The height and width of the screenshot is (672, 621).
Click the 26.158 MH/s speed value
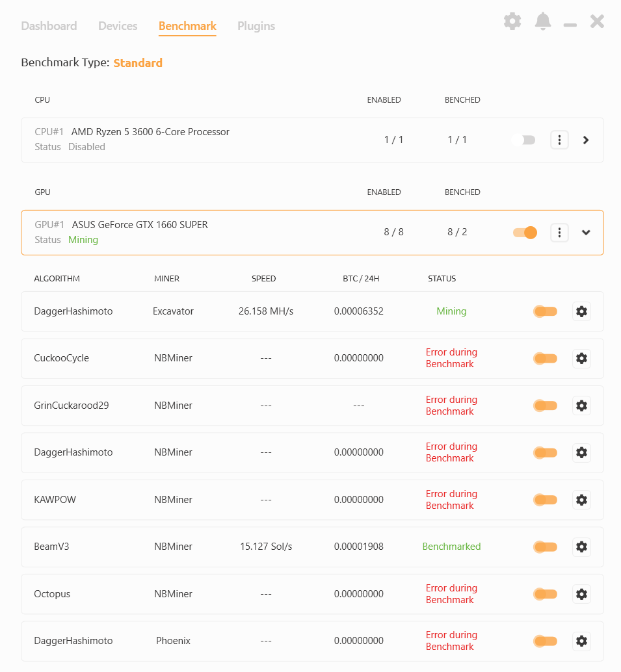[x=266, y=311]
